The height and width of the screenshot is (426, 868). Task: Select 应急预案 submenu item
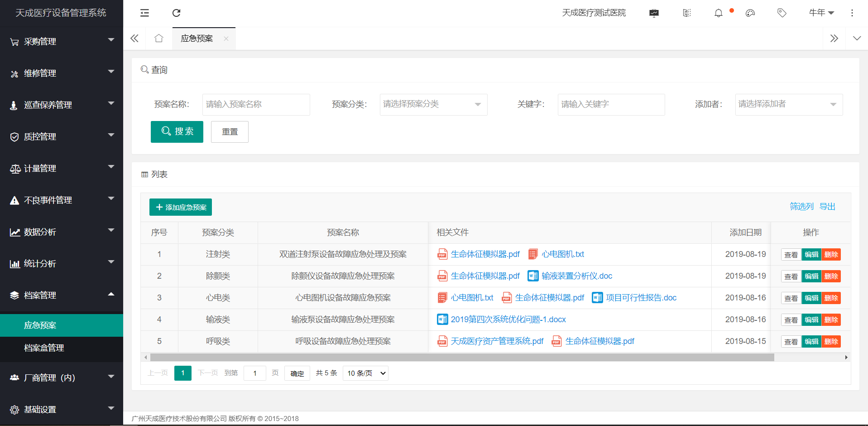click(x=62, y=325)
